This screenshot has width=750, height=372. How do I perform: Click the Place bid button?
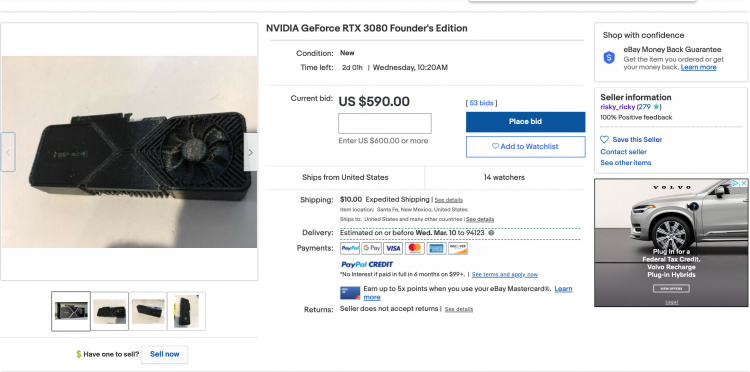[x=526, y=122]
